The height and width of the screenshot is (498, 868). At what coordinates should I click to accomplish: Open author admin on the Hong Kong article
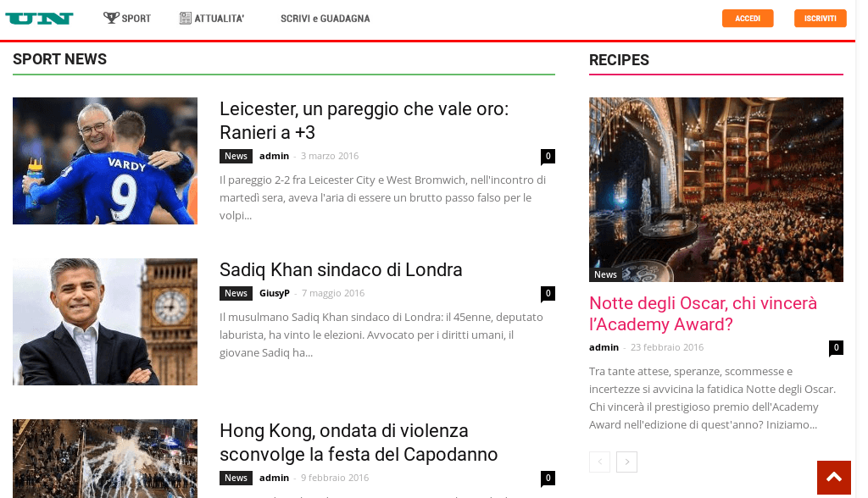[x=274, y=478]
